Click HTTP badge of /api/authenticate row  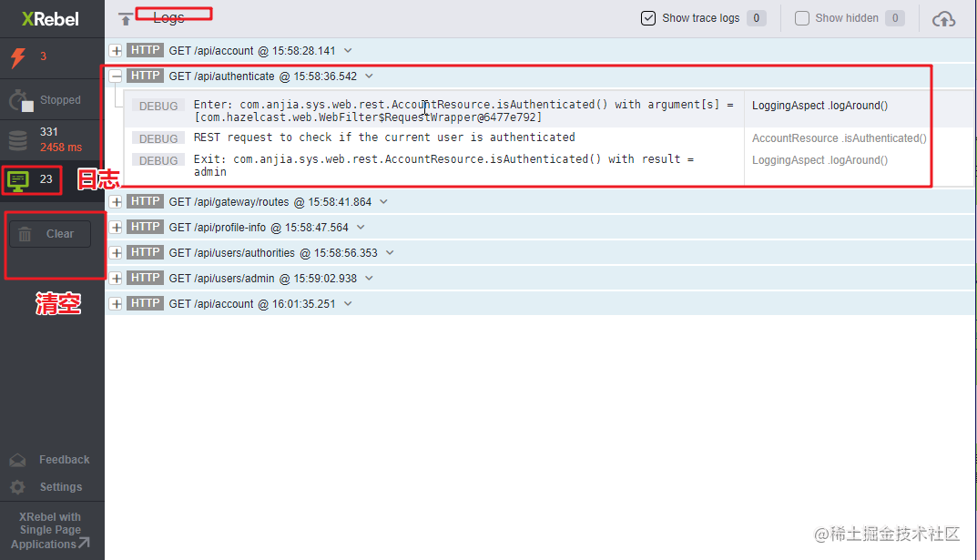[x=145, y=76]
